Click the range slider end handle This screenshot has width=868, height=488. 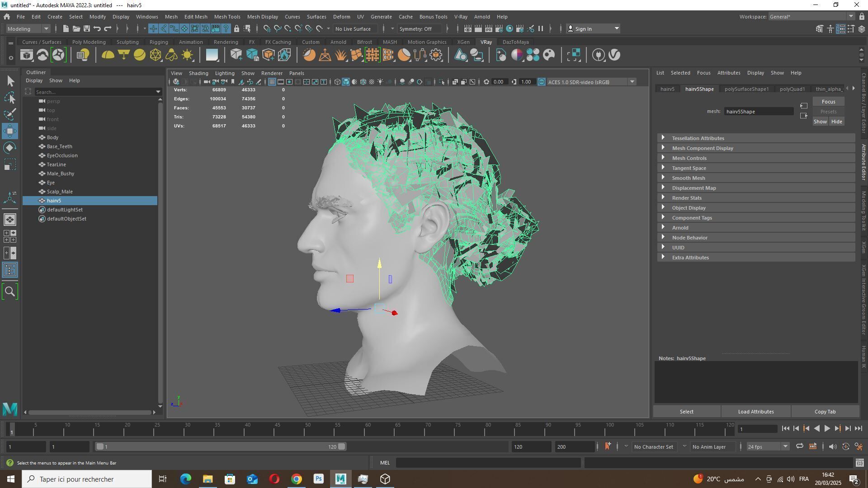click(x=342, y=446)
